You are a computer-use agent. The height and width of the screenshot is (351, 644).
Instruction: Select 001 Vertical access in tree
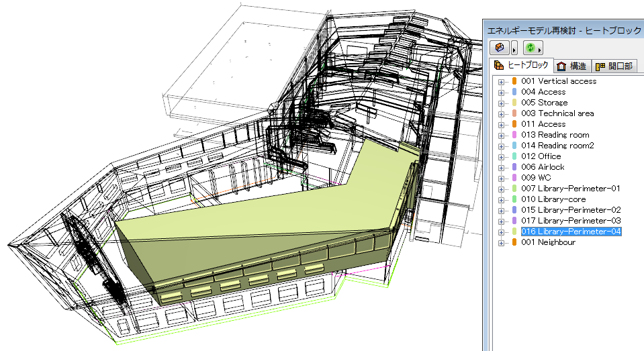[x=559, y=81]
